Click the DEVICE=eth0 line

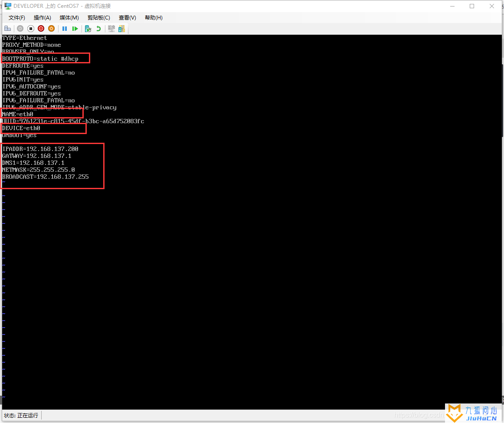point(21,128)
